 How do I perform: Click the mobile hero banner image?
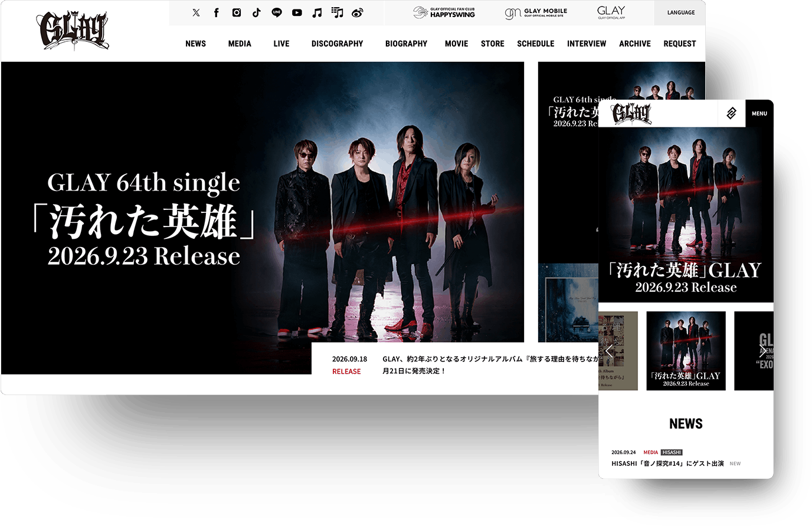686,215
